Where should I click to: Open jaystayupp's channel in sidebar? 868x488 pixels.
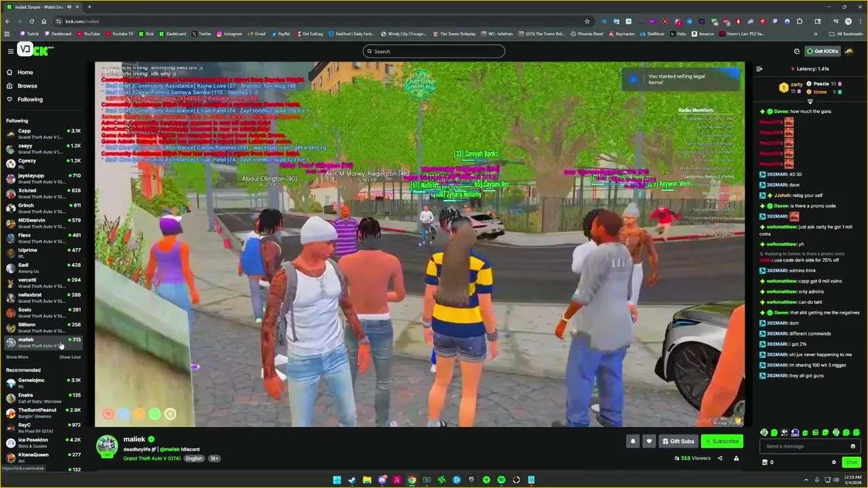coord(43,178)
